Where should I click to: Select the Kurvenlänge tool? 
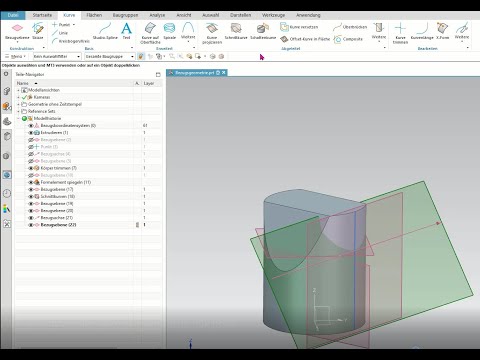(422, 31)
